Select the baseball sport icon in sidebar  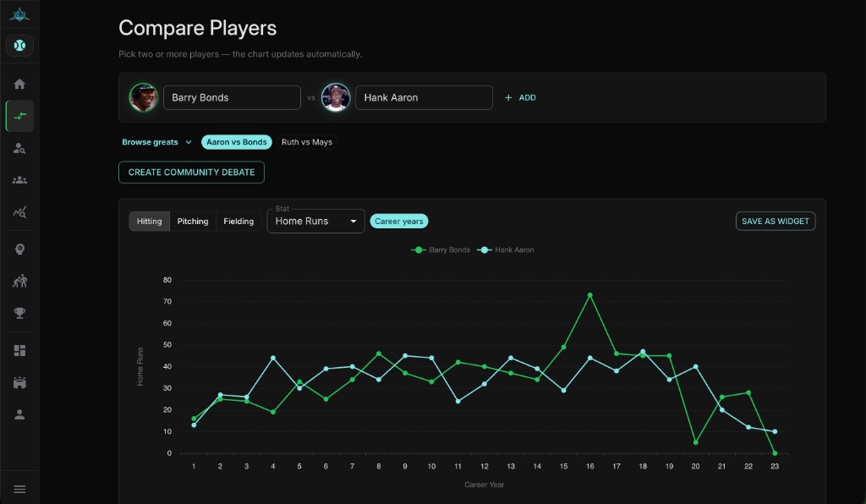[x=19, y=46]
